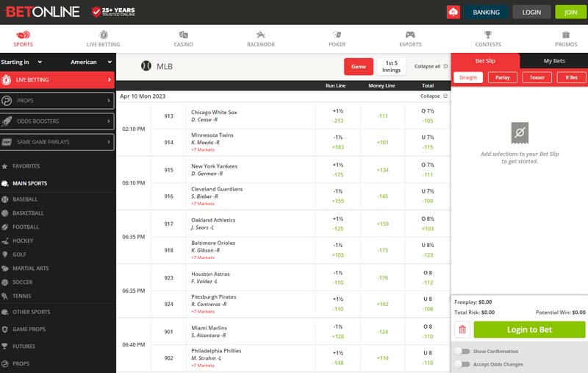588x373 pixels.
Task: Open Live Betting stopwatch icon in top navigation
Action: click(x=104, y=35)
